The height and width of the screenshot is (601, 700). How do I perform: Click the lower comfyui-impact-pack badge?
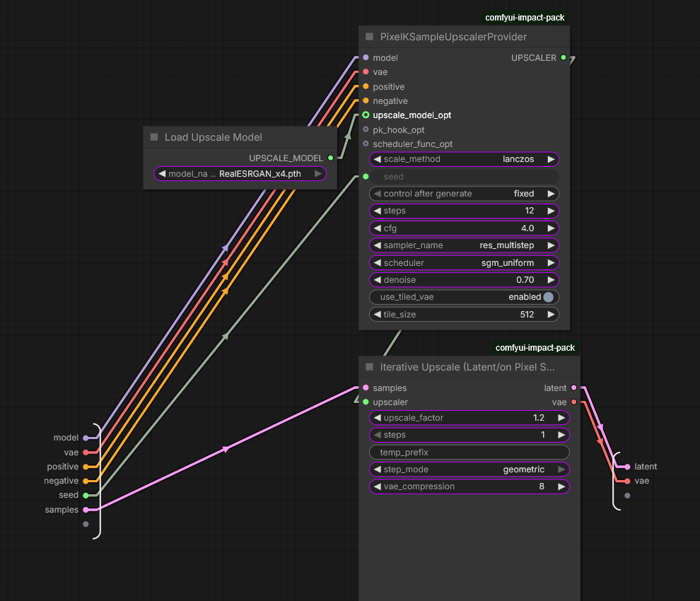point(535,347)
